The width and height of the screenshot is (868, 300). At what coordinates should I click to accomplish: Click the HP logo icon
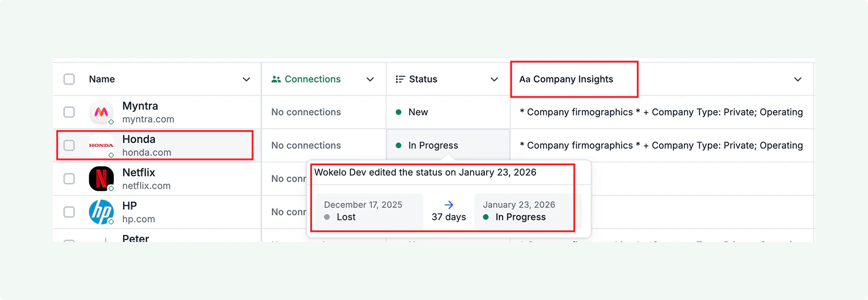[x=101, y=212]
